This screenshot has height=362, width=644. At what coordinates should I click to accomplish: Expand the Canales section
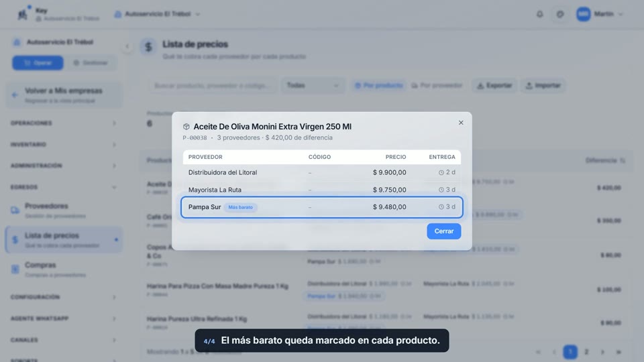click(63, 340)
